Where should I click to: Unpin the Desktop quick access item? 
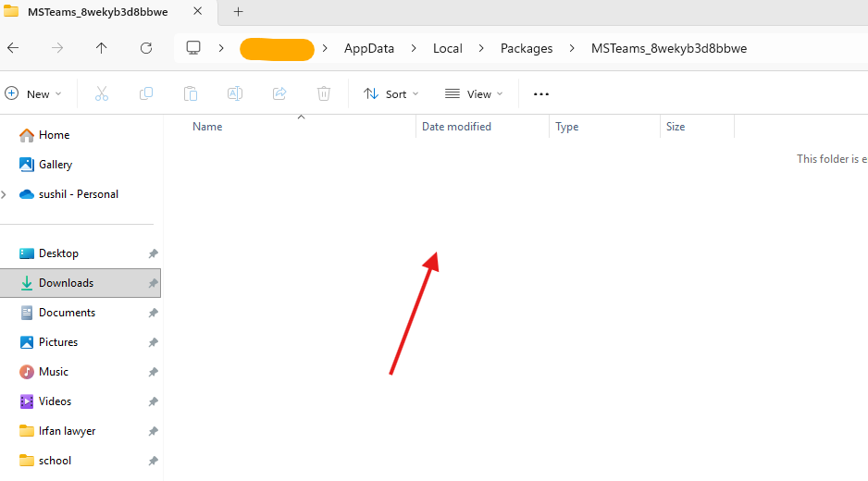pyautogui.click(x=154, y=253)
